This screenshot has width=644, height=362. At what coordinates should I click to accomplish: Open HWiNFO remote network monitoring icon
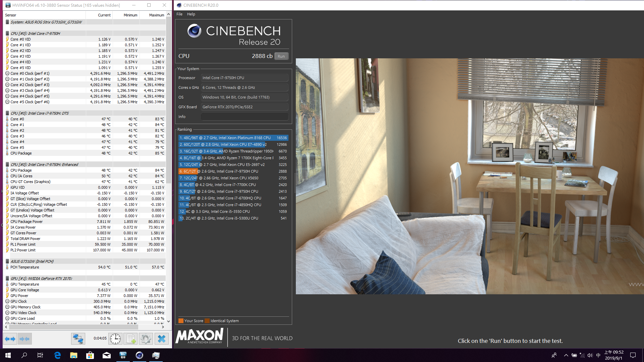click(78, 339)
